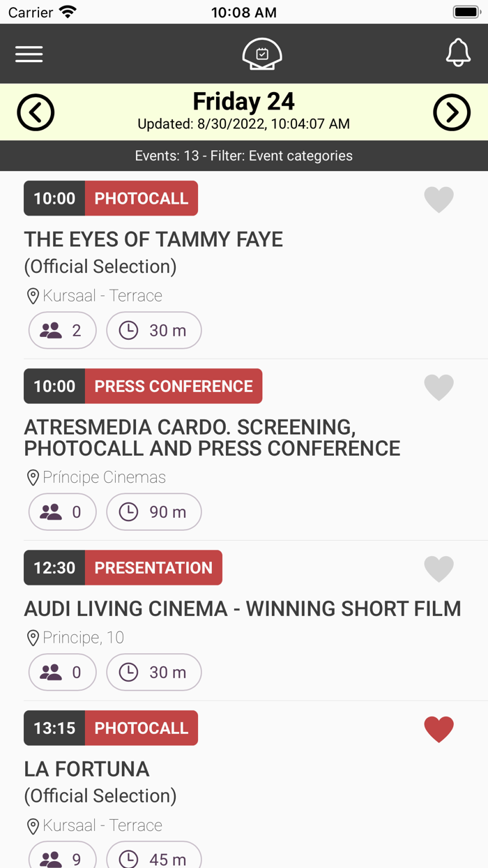
Task: Click the location pin for Kursaal - Terrace
Action: (x=33, y=296)
